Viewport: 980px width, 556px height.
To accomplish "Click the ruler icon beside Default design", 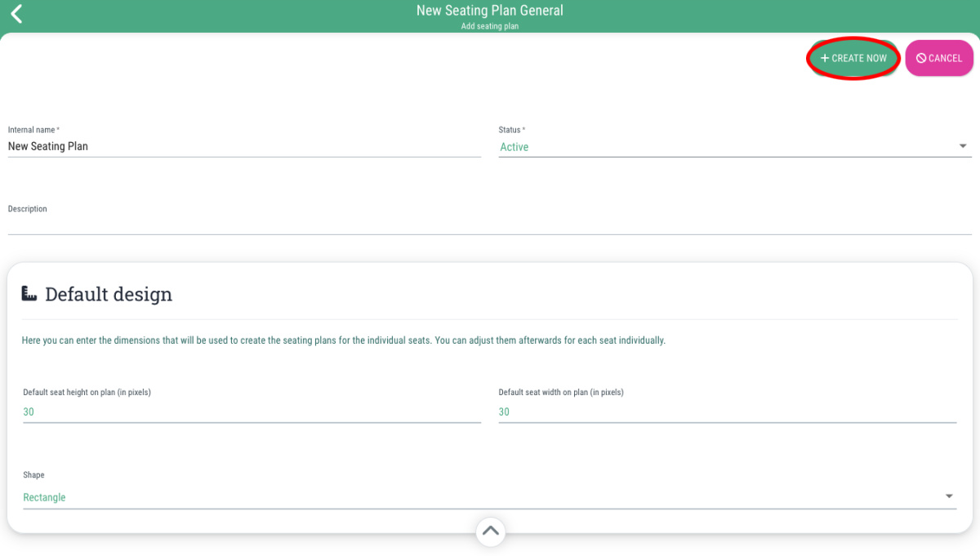I will click(x=28, y=293).
